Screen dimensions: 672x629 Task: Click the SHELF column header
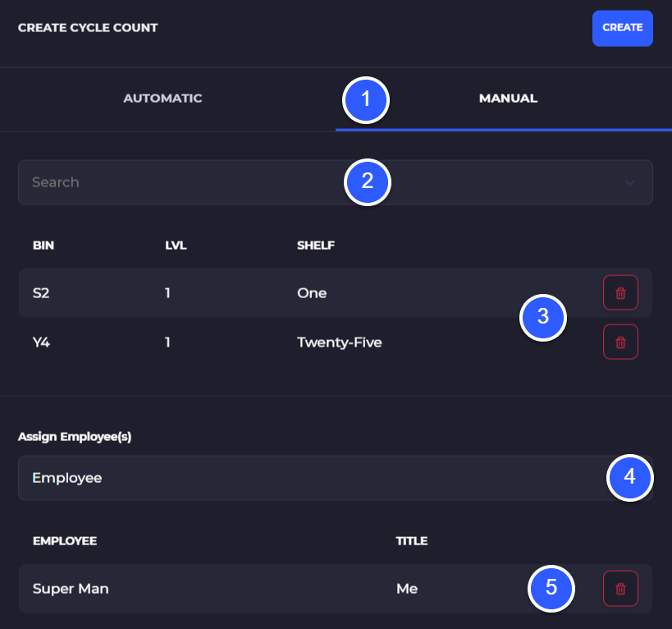click(316, 246)
